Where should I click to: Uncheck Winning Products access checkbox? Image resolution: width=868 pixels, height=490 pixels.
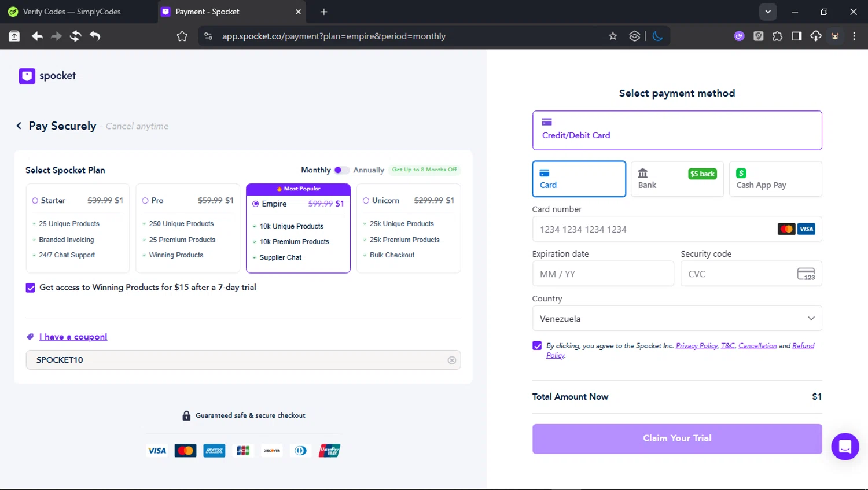pyautogui.click(x=31, y=288)
